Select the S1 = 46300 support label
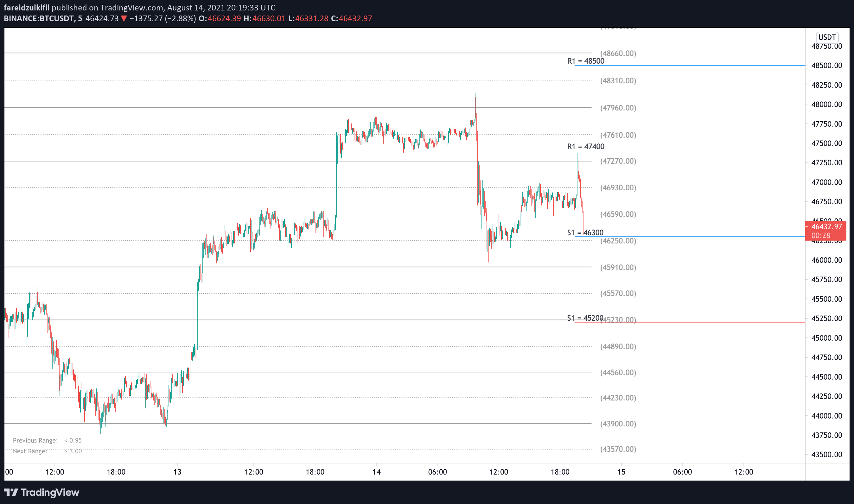854x504 pixels. (585, 233)
